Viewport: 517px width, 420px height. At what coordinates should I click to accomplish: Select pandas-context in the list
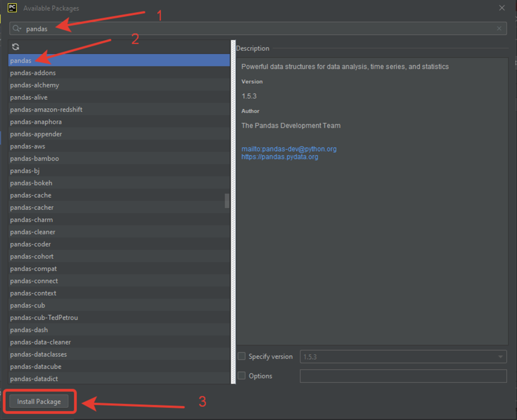(x=119, y=293)
